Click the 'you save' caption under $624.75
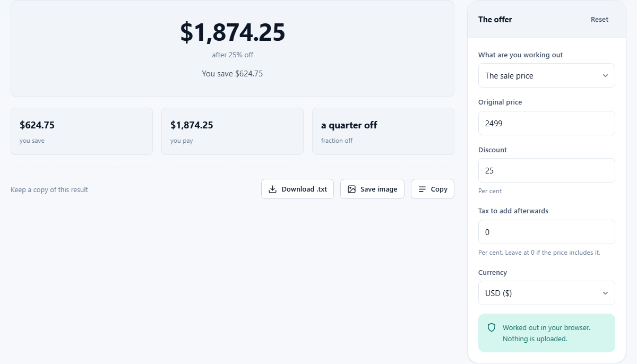The image size is (637, 364). (x=32, y=141)
